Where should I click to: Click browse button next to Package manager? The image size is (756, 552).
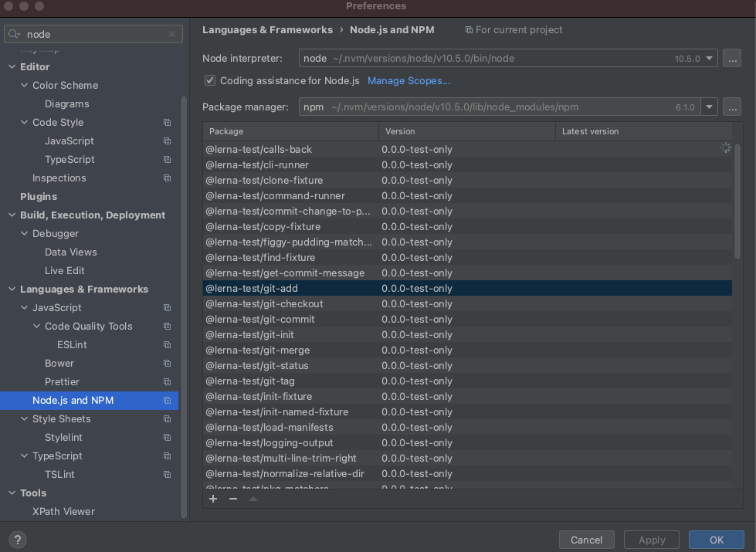(732, 107)
